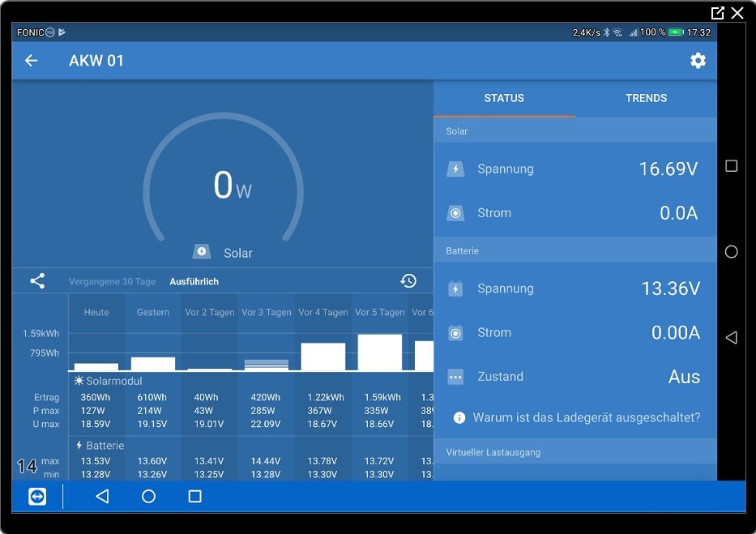Tap the bottom bar home circle

(x=148, y=497)
